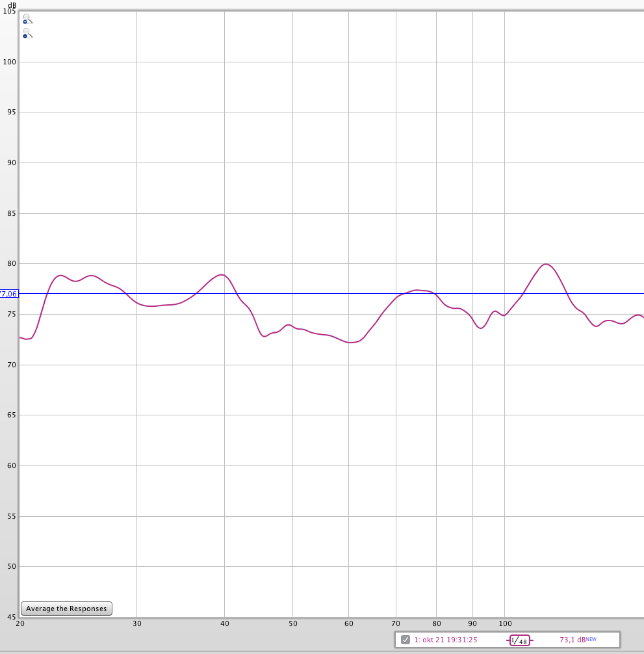Click the 70 frequency axis label

tap(396, 623)
